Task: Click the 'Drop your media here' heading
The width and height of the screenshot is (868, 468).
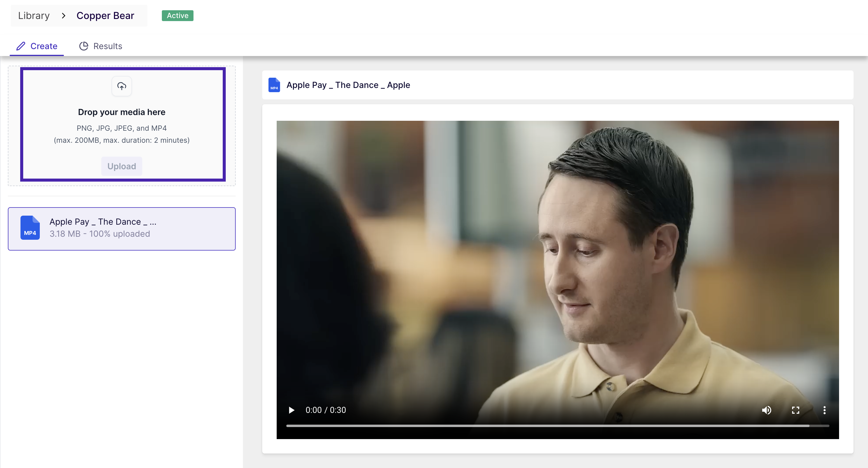Action: [122, 112]
